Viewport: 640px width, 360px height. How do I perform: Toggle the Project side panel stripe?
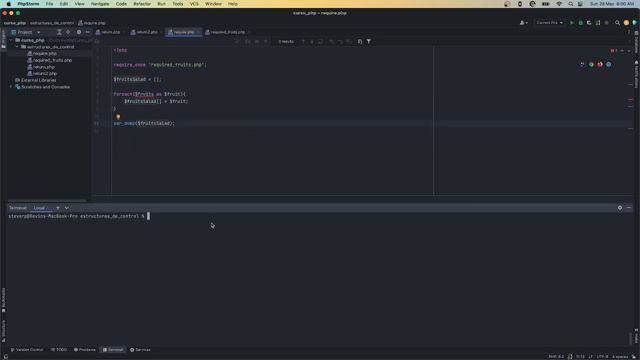coord(4,39)
